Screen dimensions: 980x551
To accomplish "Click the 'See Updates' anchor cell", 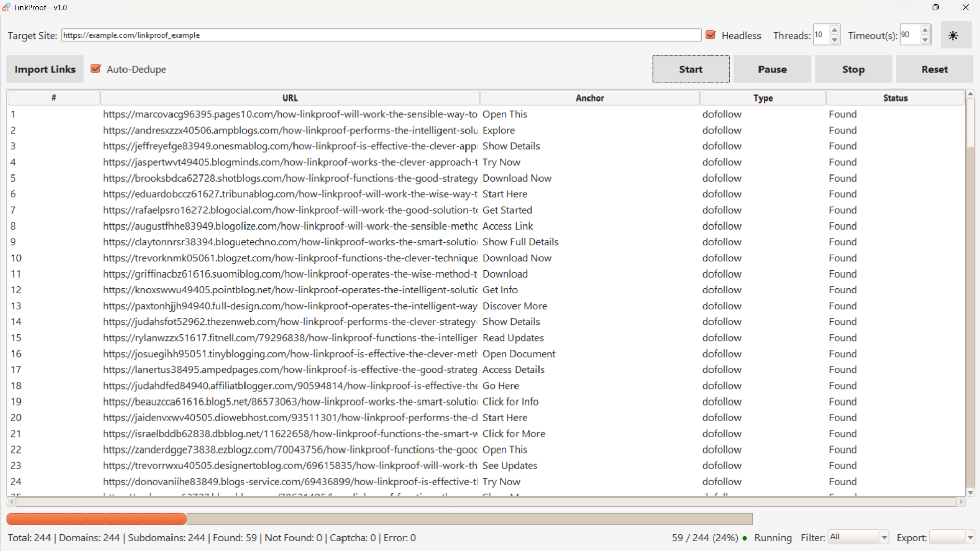I will (x=510, y=466).
